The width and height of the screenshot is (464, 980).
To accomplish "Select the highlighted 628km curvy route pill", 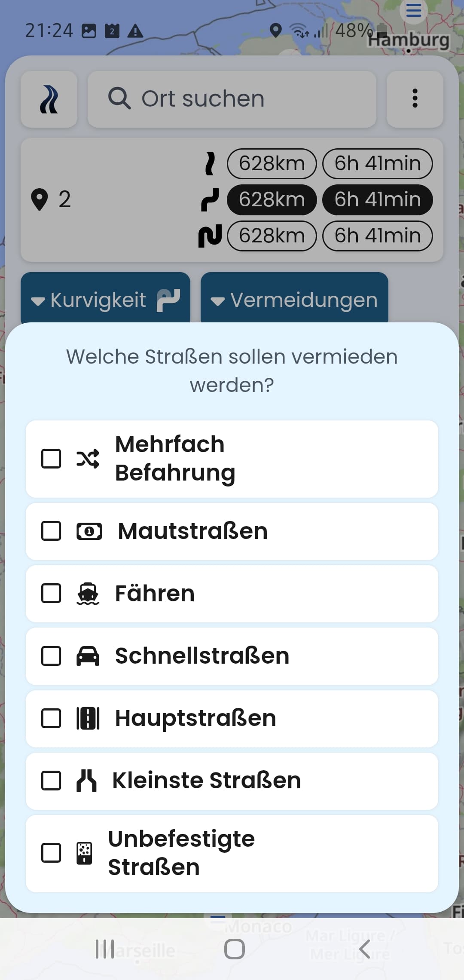I will point(272,200).
